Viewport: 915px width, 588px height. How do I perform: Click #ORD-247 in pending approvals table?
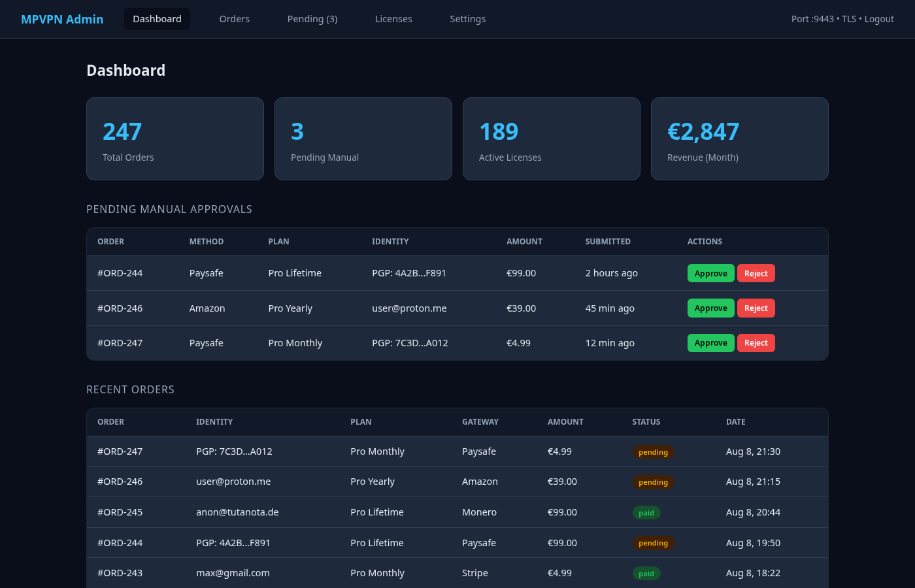[120, 343]
